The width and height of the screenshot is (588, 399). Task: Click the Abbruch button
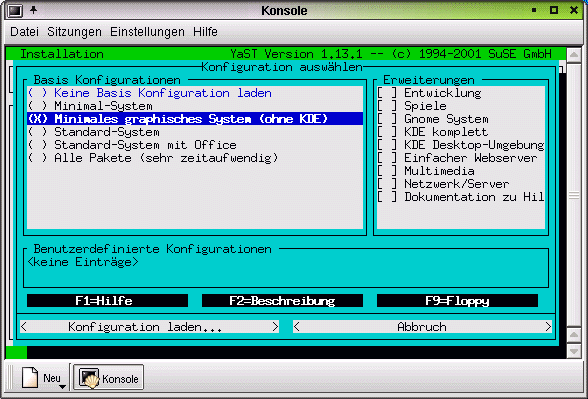(422, 327)
